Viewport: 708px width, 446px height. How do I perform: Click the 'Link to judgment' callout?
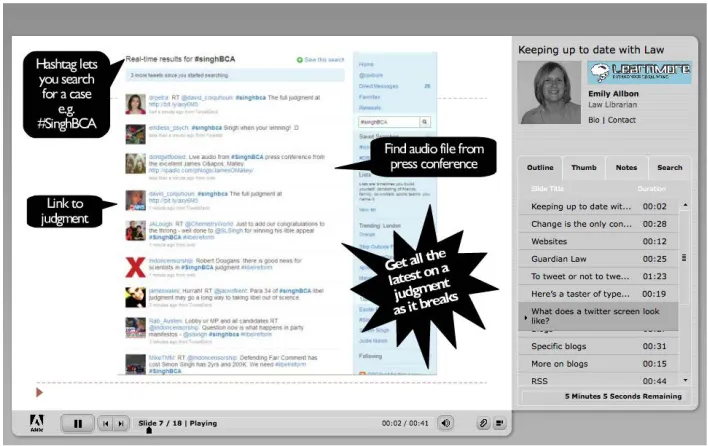[65, 211]
